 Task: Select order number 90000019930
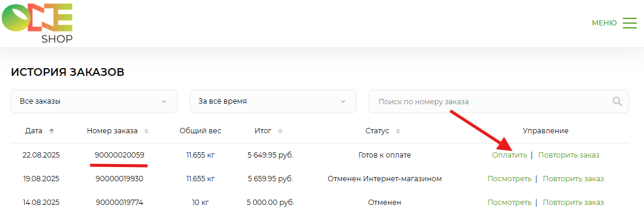tap(120, 179)
